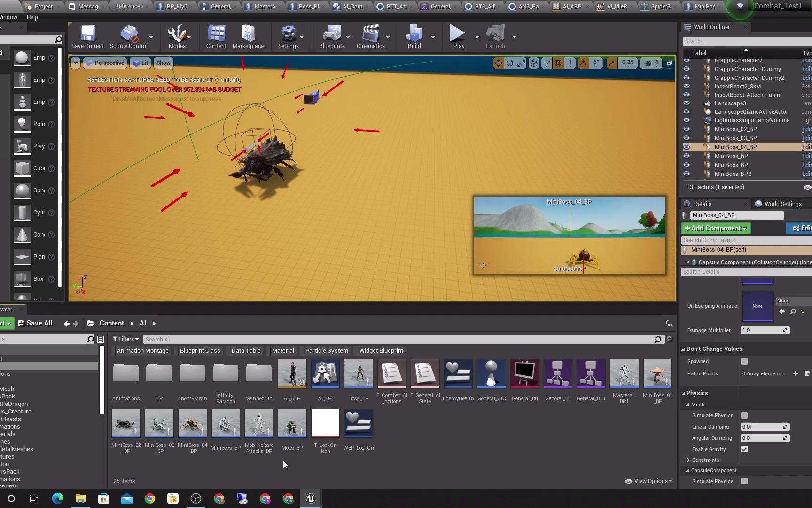Enable CapsuleComponent Simulate Physics checkbox
The image size is (812, 508).
click(744, 481)
